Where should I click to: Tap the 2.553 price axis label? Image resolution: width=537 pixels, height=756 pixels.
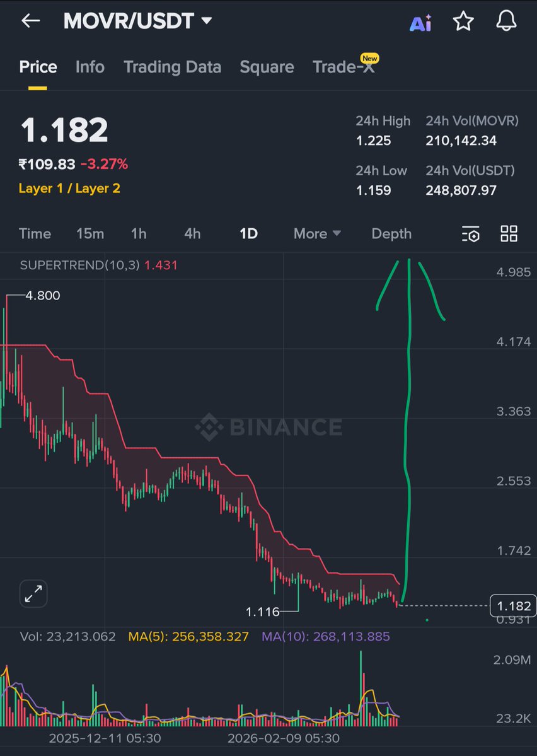(514, 480)
